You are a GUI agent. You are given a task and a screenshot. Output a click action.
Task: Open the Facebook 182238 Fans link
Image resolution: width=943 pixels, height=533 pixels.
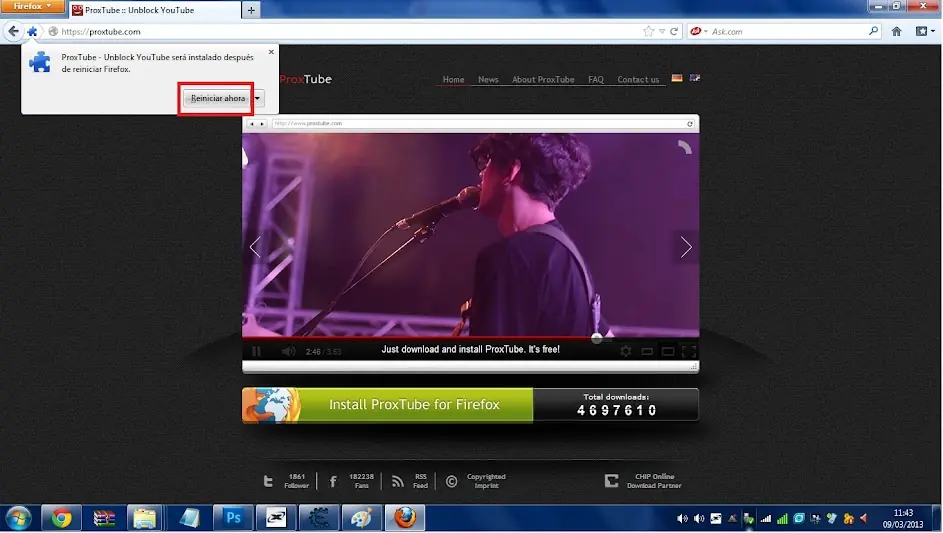tap(351, 481)
